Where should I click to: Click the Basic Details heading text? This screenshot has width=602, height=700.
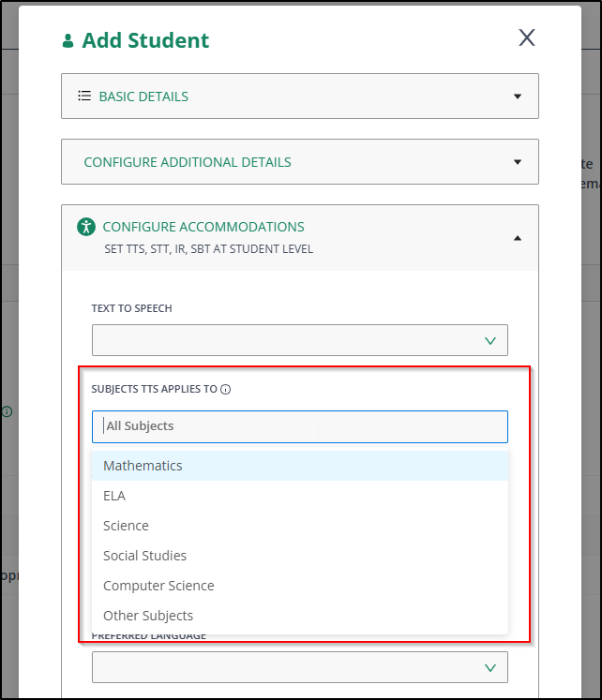tap(143, 97)
